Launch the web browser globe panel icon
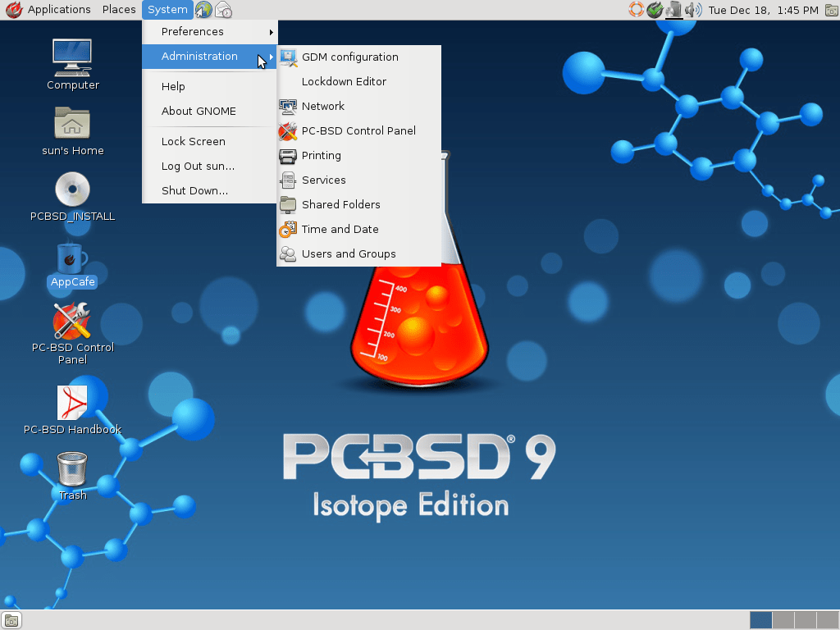This screenshot has width=840, height=630. (203, 10)
